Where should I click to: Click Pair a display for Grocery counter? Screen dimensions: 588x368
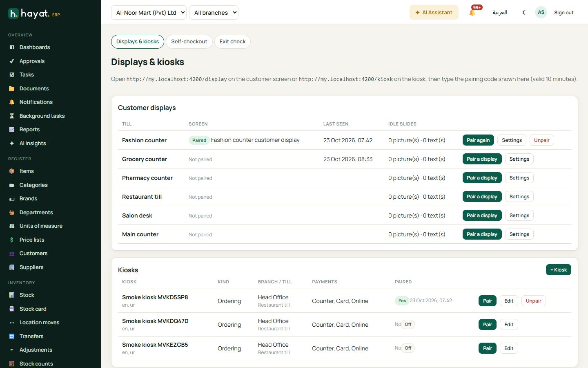click(x=482, y=159)
